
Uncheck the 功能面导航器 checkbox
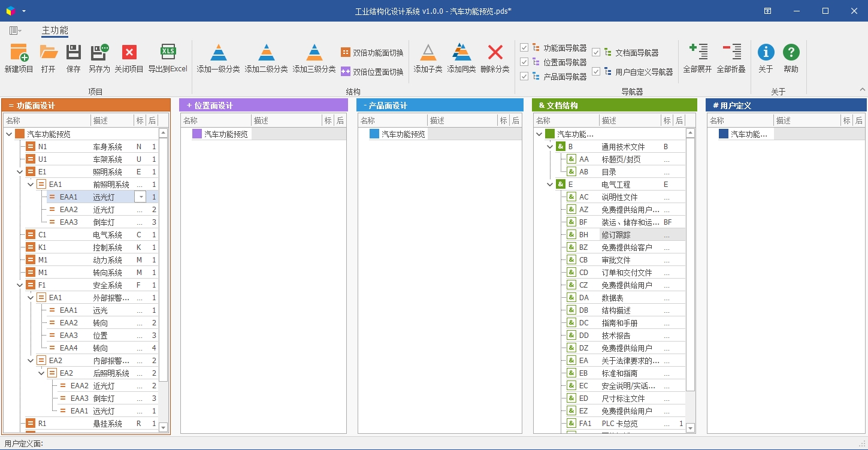[524, 48]
